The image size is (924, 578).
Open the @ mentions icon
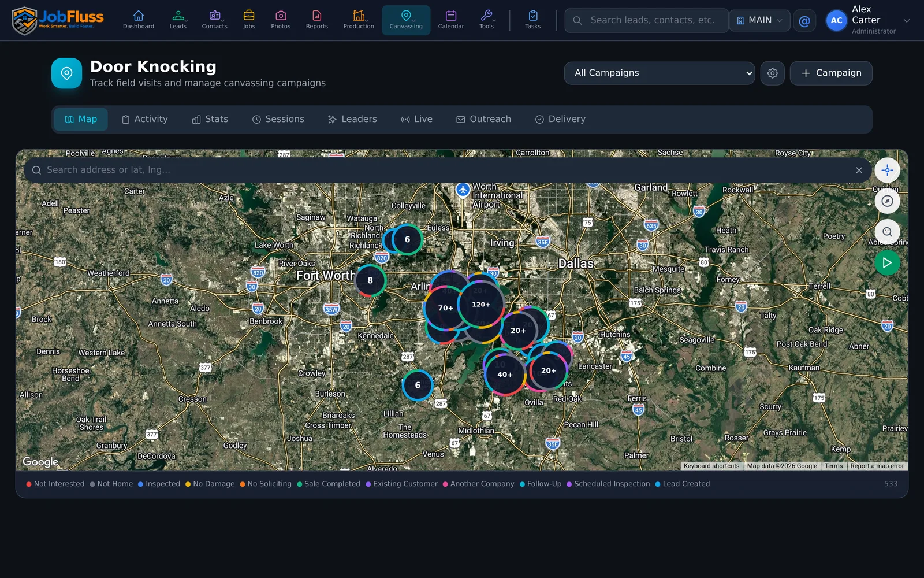[x=804, y=21]
